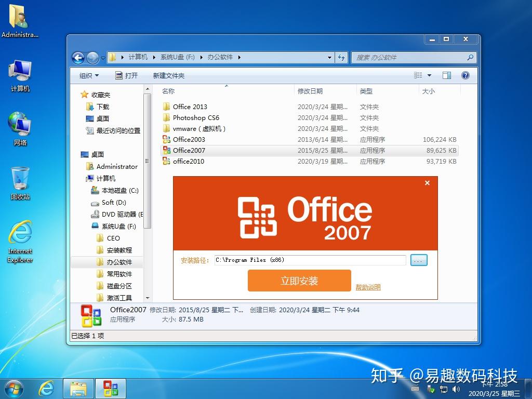Click the 打开 toolbar button
Viewport: 532px width, 399px height.
[126, 75]
